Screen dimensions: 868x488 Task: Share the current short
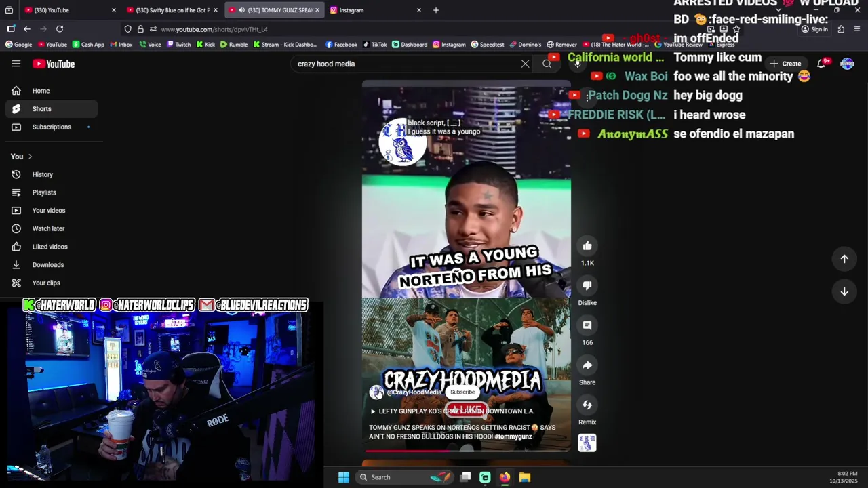tap(587, 365)
